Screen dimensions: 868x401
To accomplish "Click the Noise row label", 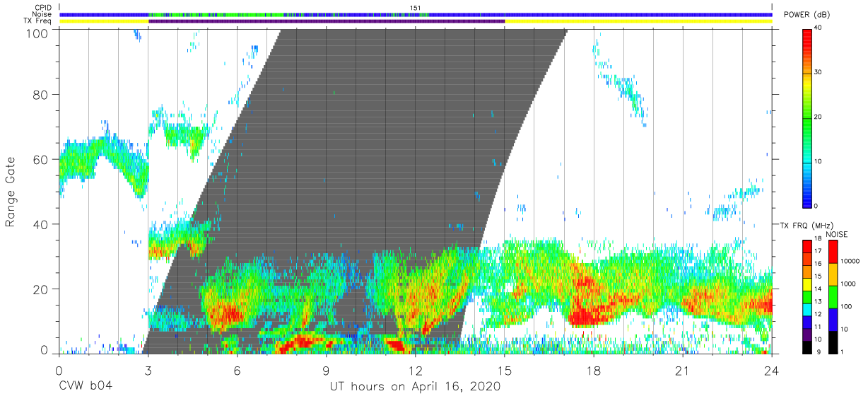I will pyautogui.click(x=42, y=14).
